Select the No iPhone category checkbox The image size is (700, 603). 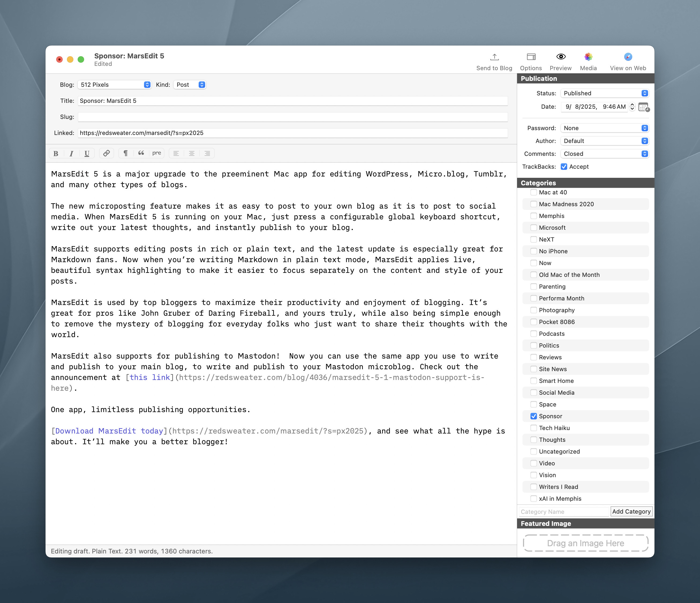pos(534,251)
